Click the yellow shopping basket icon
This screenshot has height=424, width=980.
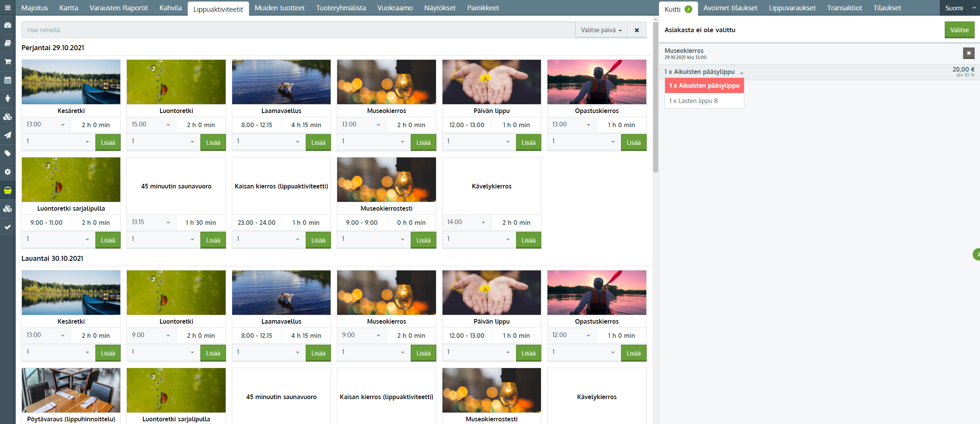click(8, 190)
